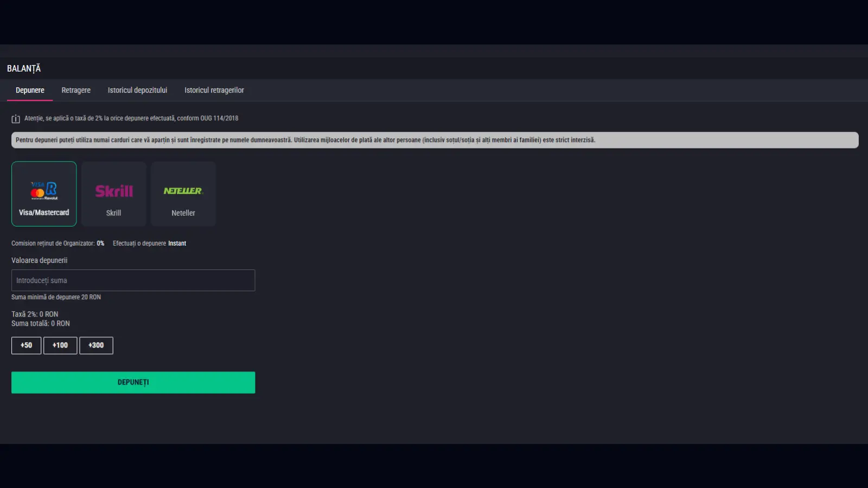Click the 'Efectuați o depunere Instant' text
868x488 pixels.
point(149,243)
